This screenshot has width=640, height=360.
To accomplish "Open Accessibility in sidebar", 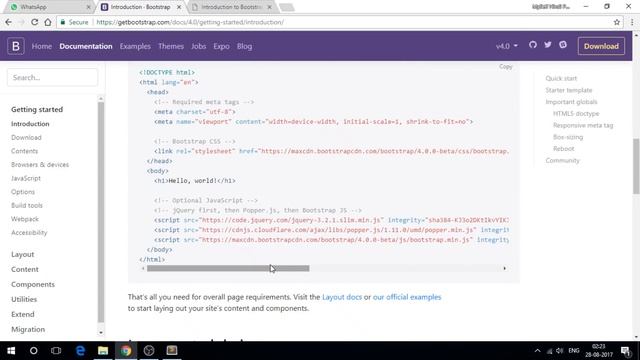I will [x=29, y=233].
